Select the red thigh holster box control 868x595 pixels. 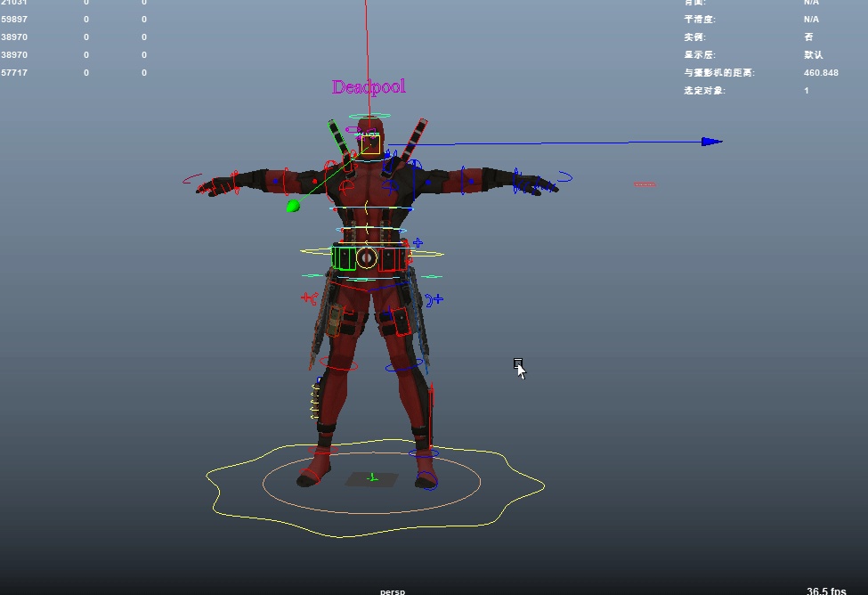click(x=402, y=322)
